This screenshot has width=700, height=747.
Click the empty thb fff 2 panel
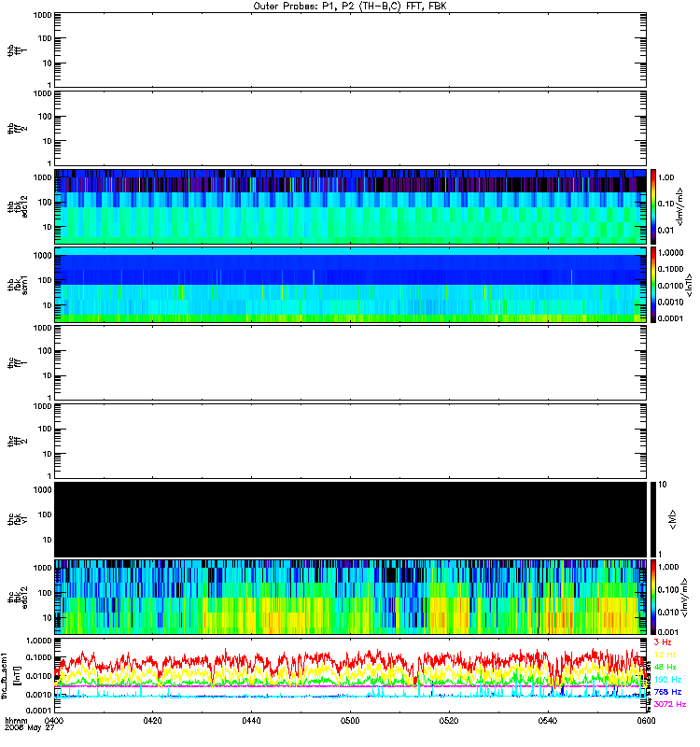click(350, 128)
